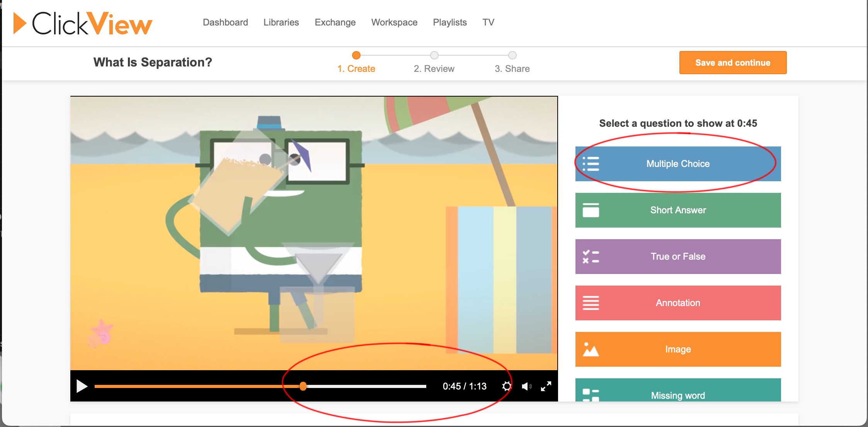The width and height of the screenshot is (868, 427).
Task: Click Save and continue
Action: click(732, 63)
